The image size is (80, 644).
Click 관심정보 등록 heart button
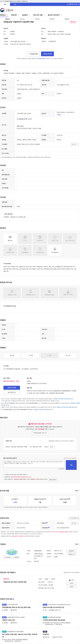coord(33,54)
